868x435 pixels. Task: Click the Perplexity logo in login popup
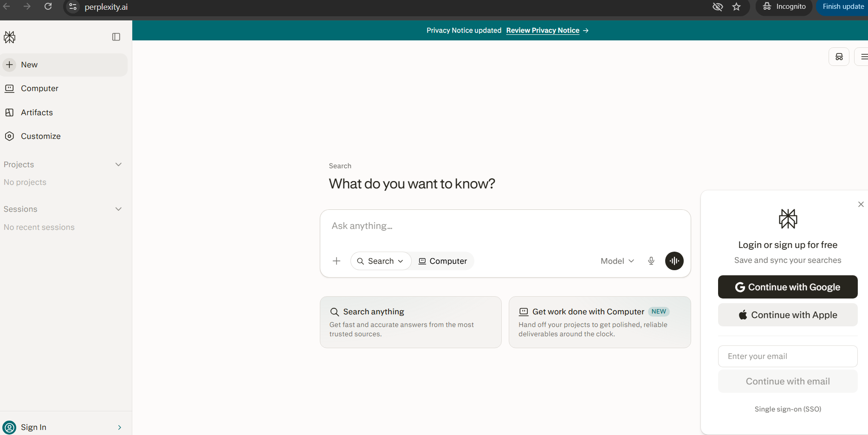788,219
